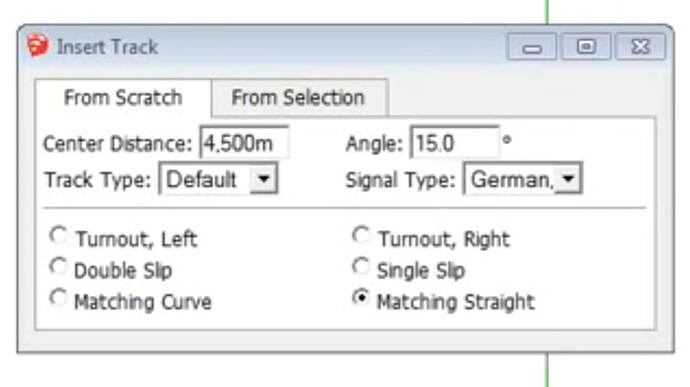Select the Double Slip radio button
690x387 pixels.
58,267
